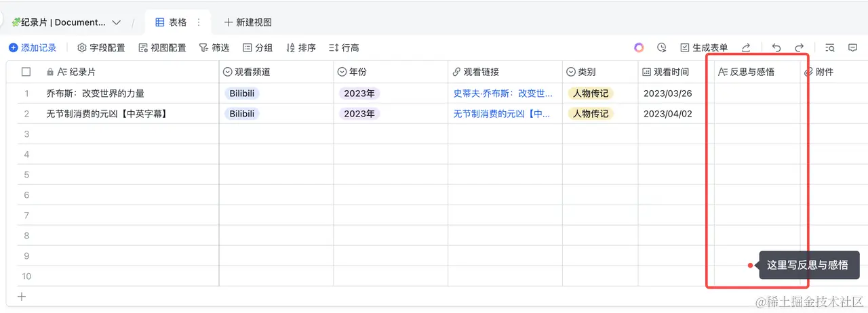Switch to the 表格 view tab

[171, 22]
